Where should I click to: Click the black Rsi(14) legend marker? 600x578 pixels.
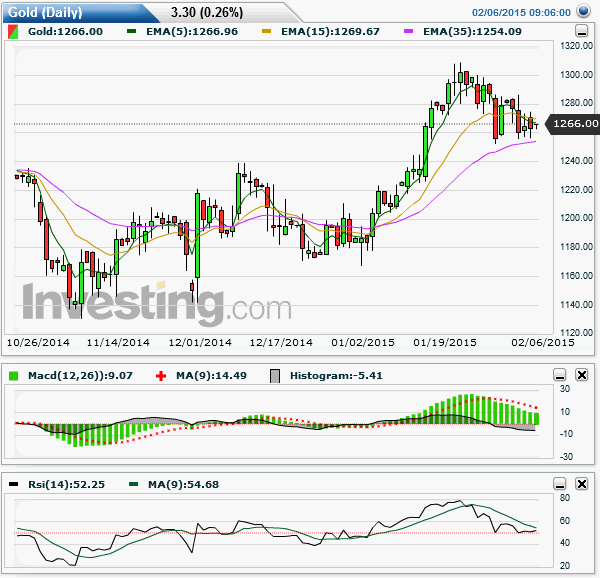click(13, 484)
